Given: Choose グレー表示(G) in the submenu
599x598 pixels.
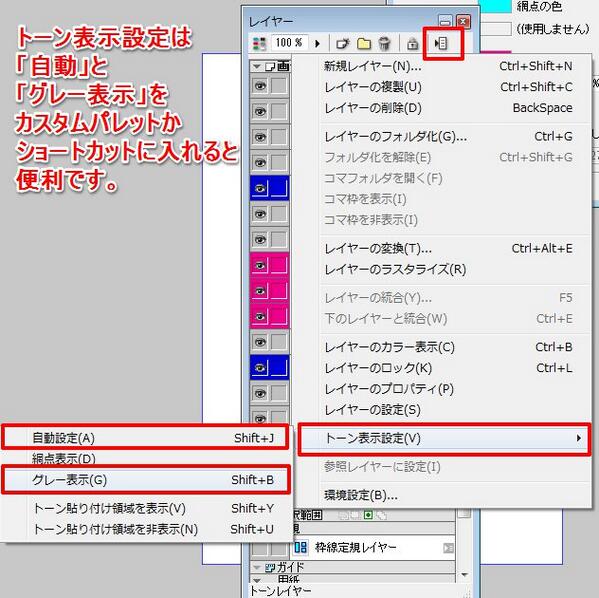Looking at the screenshot, I should [146, 480].
